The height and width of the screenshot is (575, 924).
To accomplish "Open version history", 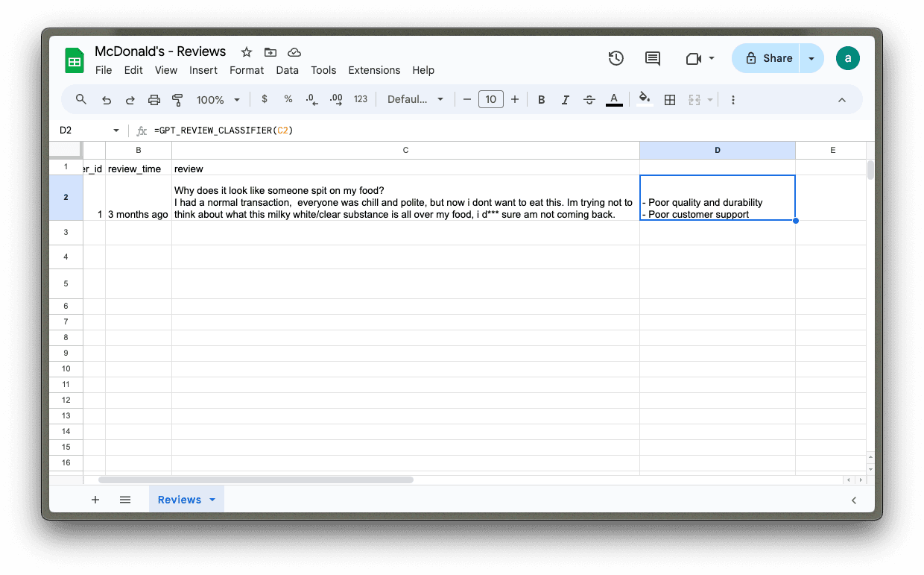I will click(616, 57).
